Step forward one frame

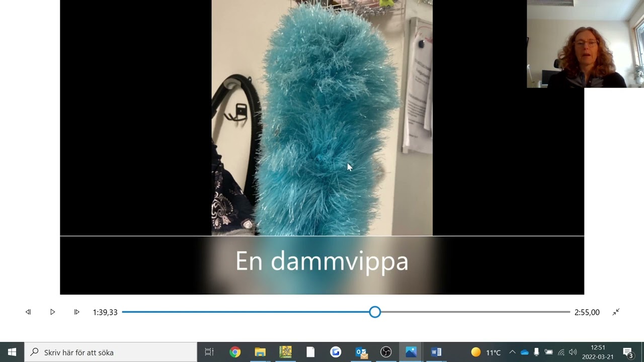click(x=76, y=312)
